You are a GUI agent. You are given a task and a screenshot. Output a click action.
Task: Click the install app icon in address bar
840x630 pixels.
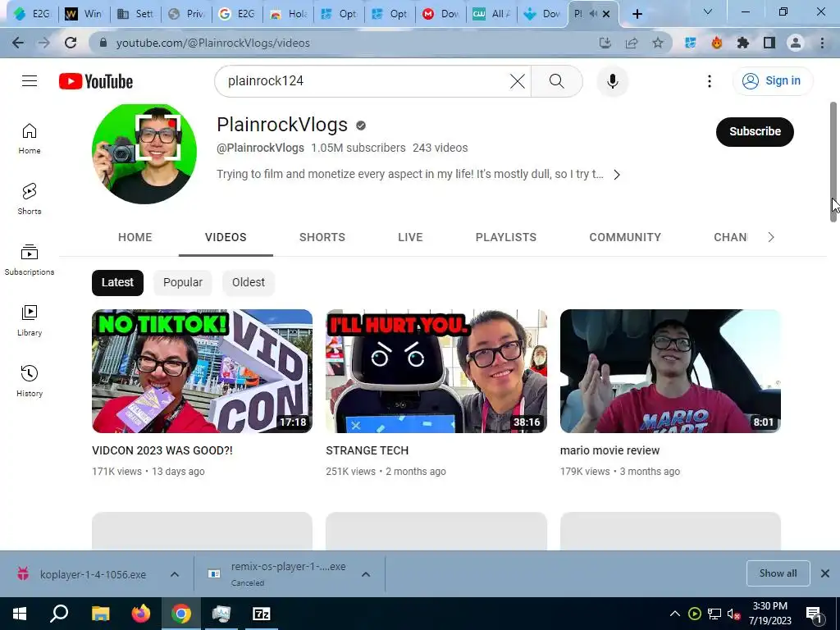605,43
